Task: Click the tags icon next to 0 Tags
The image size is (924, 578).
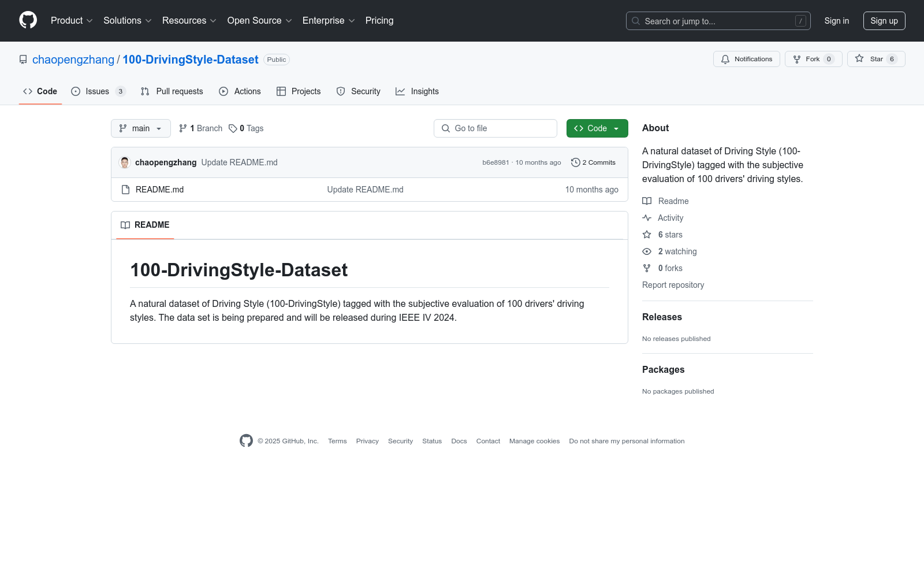Action: click(x=233, y=128)
